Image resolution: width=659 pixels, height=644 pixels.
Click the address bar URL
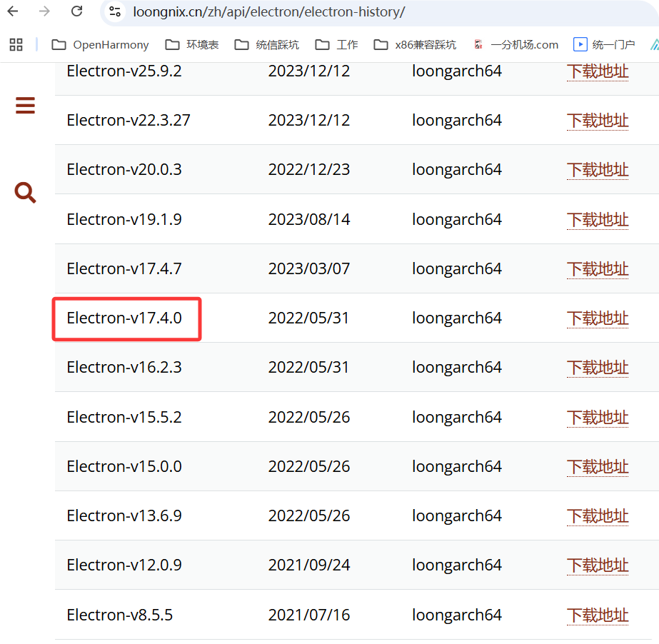(x=269, y=11)
